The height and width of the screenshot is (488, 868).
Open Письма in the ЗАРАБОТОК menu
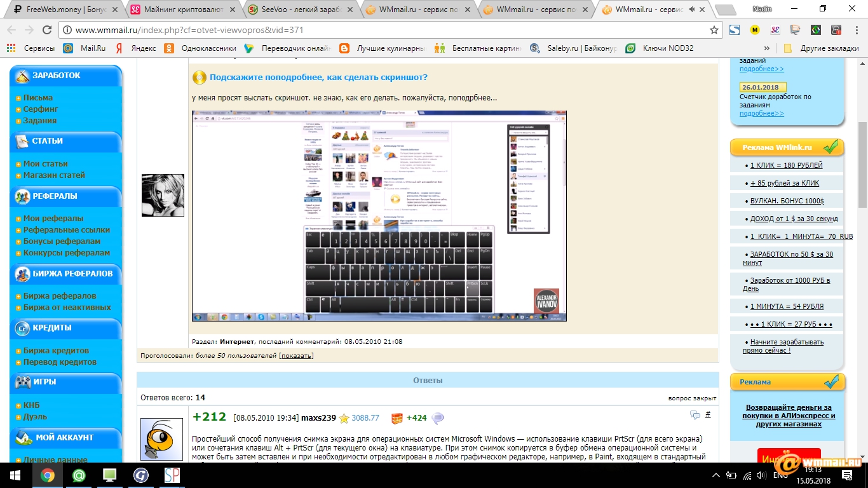[38, 98]
